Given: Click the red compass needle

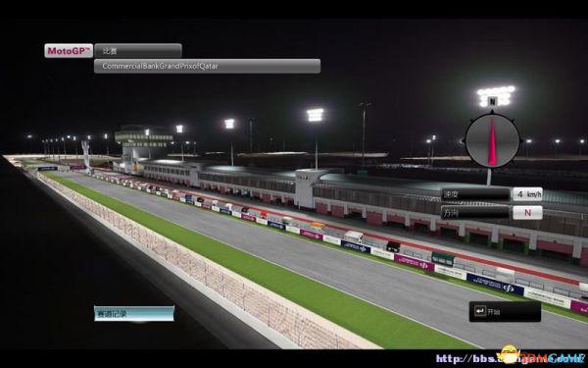Looking at the screenshot, I should [x=492, y=140].
